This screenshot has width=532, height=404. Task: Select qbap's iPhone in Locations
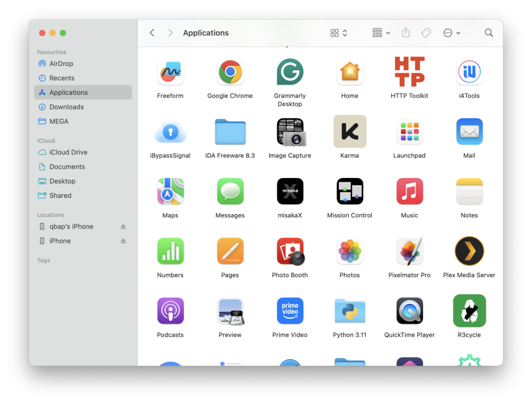(x=83, y=227)
